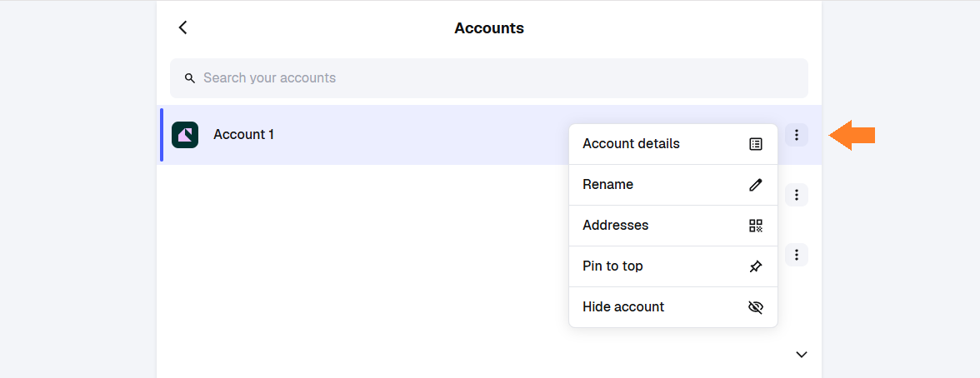Click the Rename pencil icon
Screen dimensions: 980x378
point(756,185)
